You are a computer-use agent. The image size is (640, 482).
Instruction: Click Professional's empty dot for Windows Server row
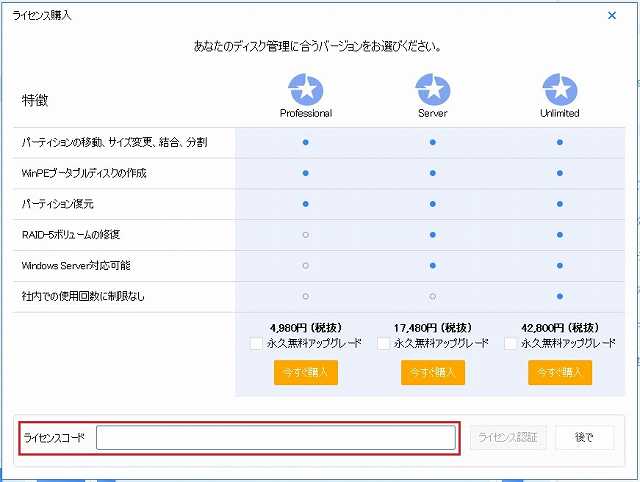tap(306, 266)
